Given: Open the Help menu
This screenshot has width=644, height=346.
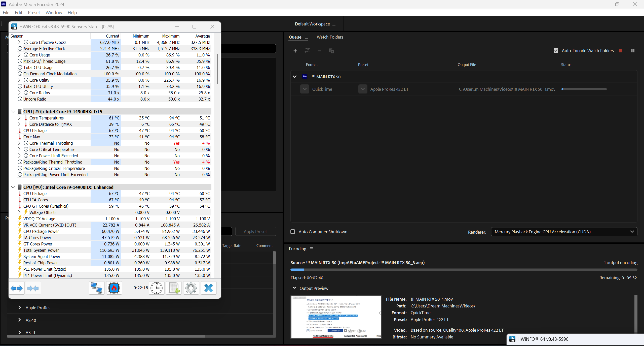Looking at the screenshot, I should point(72,12).
